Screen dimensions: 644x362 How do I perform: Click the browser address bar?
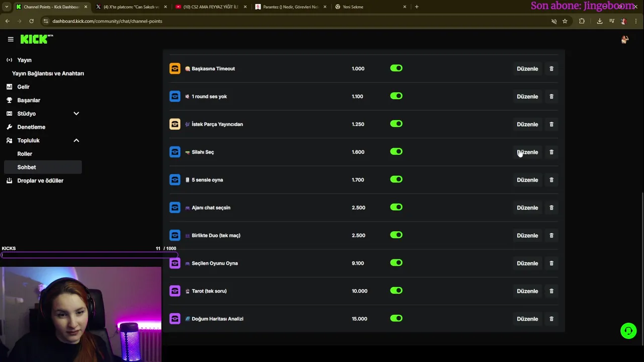click(297, 21)
